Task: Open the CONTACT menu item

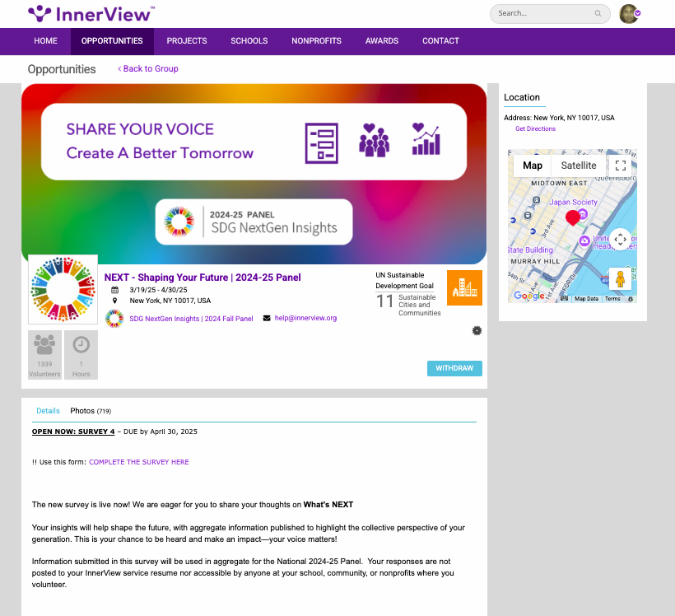Action: point(440,41)
